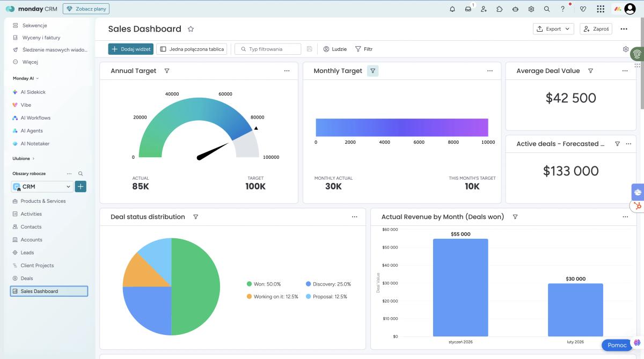Open the Monthly Target widget three-dot menu
The width and height of the screenshot is (644, 359).
point(489,71)
